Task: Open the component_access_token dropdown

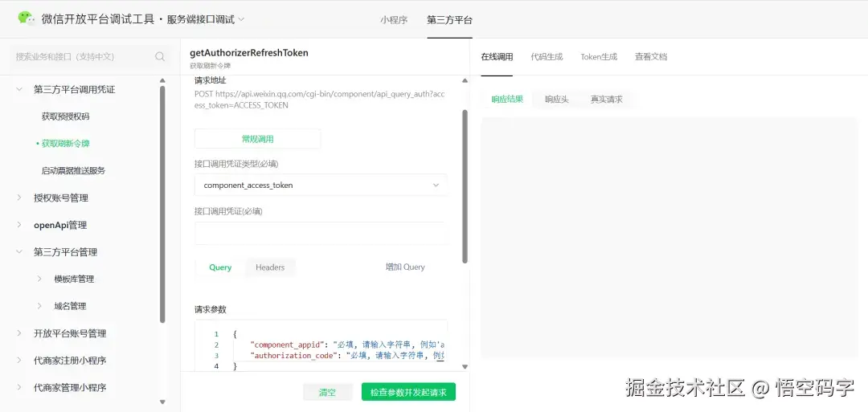Action: pos(321,185)
